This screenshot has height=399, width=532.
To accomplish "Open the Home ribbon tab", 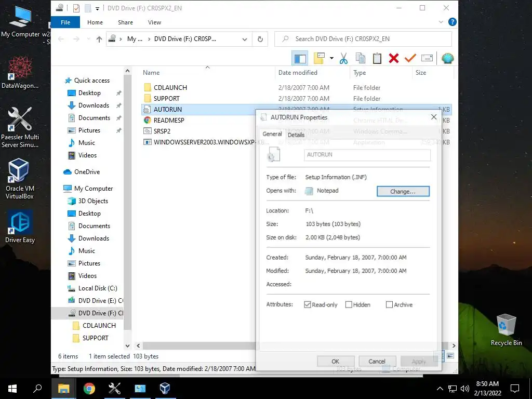I will click(95, 22).
